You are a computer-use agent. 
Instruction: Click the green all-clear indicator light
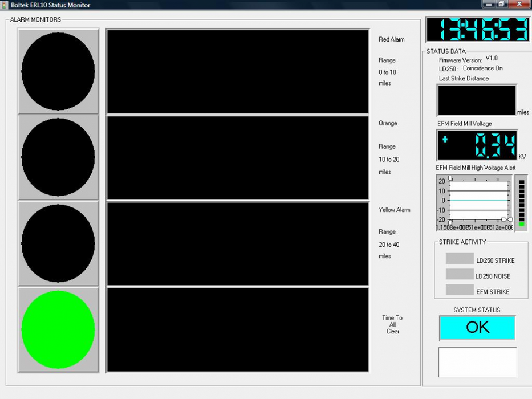click(58, 329)
